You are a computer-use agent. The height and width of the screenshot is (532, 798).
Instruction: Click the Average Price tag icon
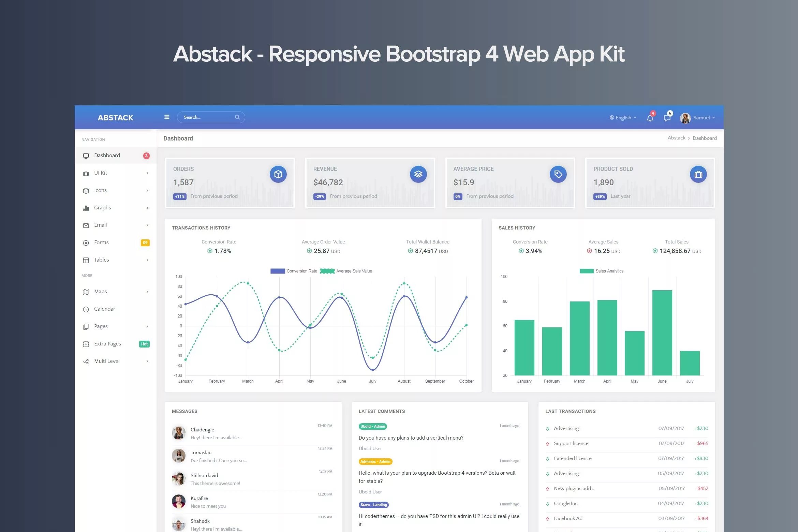tap(558, 174)
